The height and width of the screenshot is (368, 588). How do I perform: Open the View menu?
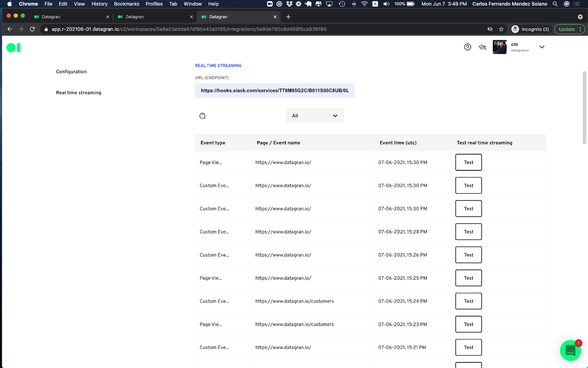click(x=79, y=4)
